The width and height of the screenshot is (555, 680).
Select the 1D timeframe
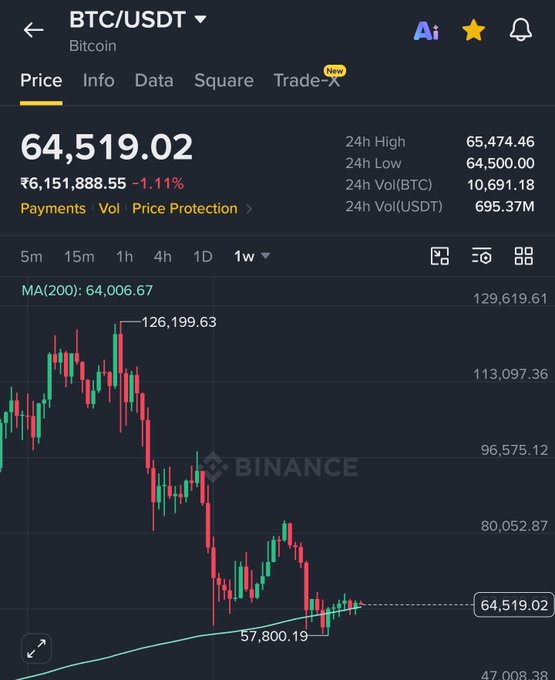pyautogui.click(x=203, y=257)
